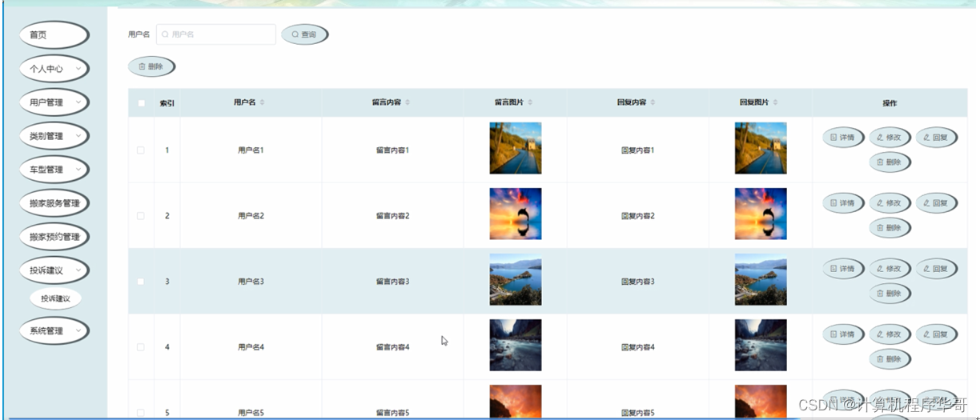Viewport: 980px width, 420px height.
Task: Open 回复图片 lake thumbnail in row 3
Action: (761, 279)
